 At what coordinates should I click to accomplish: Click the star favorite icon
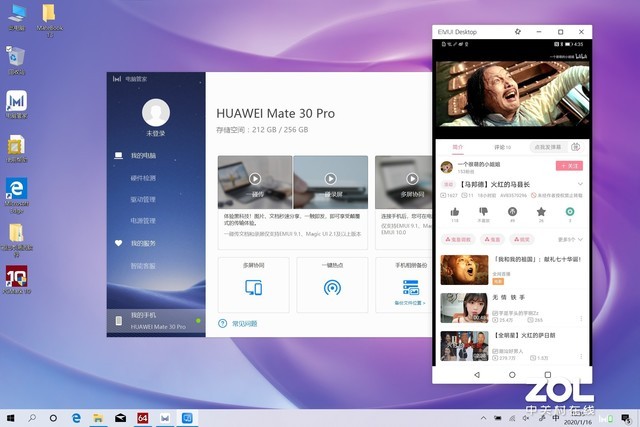pos(541,211)
